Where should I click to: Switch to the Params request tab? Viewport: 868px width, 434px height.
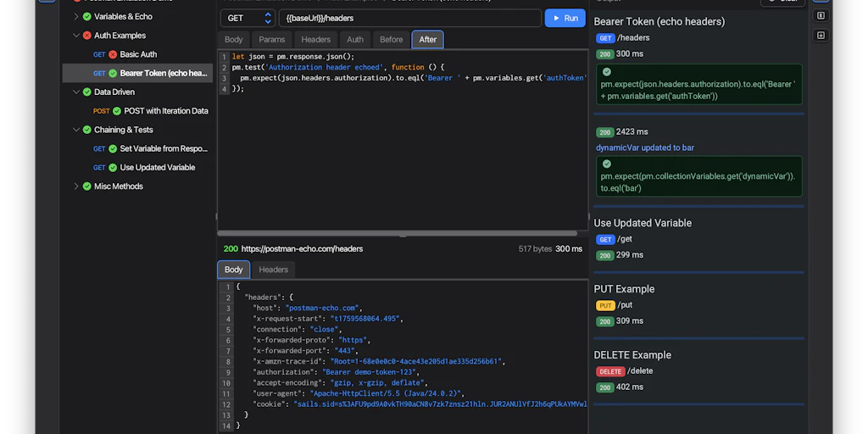tap(271, 39)
